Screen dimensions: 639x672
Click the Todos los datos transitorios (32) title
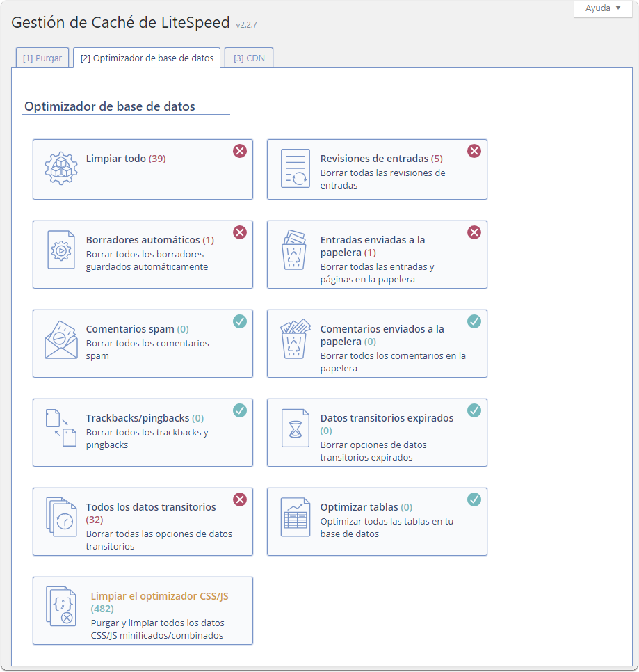click(x=151, y=513)
